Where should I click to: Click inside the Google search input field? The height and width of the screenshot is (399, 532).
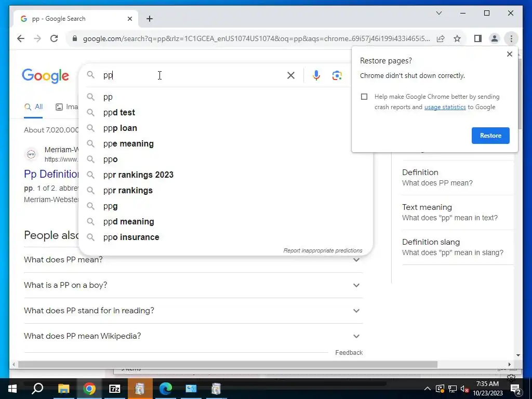[192, 75]
